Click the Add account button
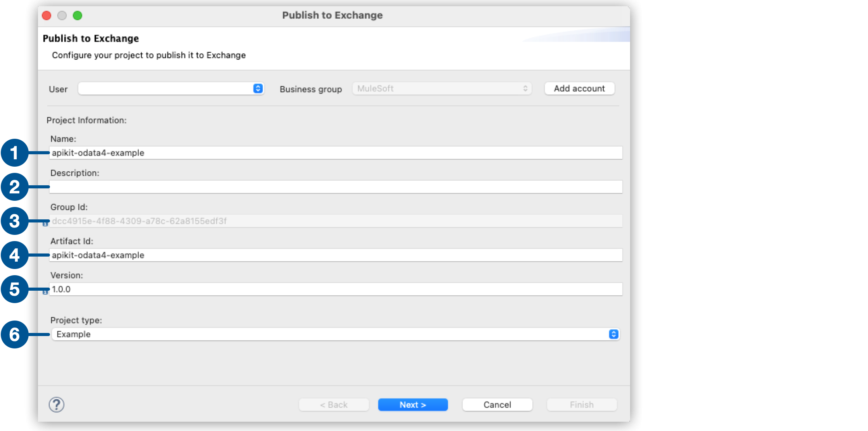This screenshot has height=431, width=868. click(x=579, y=88)
